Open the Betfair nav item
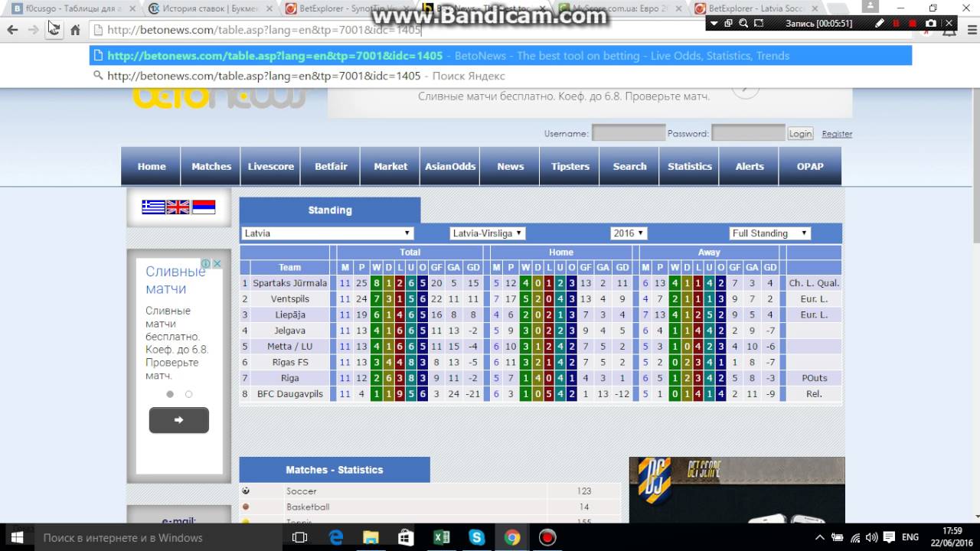 click(331, 166)
